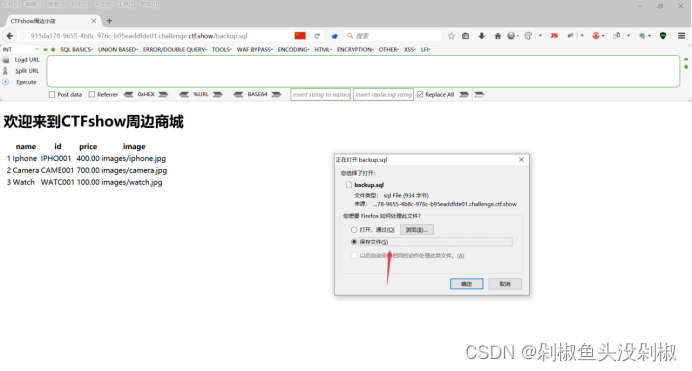Expand the SQL BASICS menu
692x371 pixels.
(76, 49)
